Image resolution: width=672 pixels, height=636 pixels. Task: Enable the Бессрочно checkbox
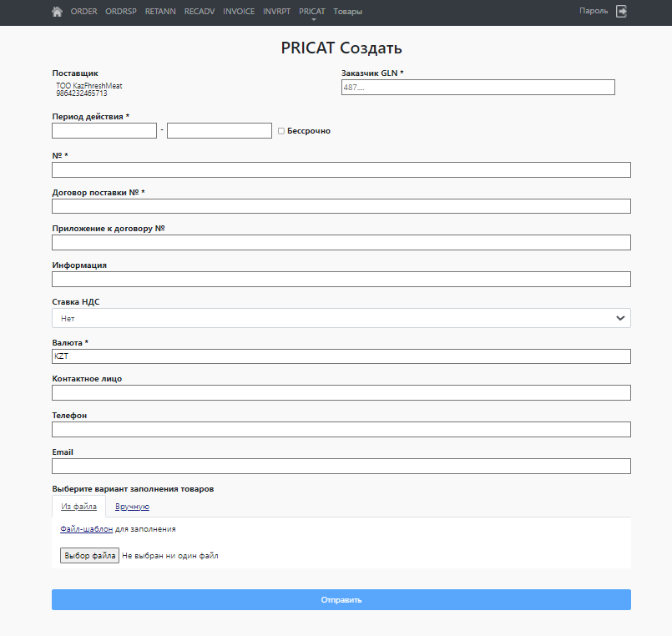pyautogui.click(x=281, y=131)
